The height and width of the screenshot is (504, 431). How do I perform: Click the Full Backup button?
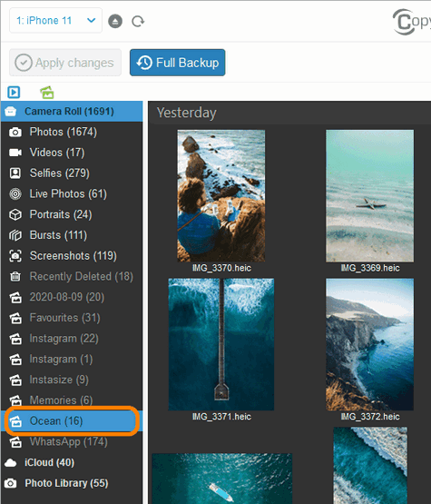177,63
